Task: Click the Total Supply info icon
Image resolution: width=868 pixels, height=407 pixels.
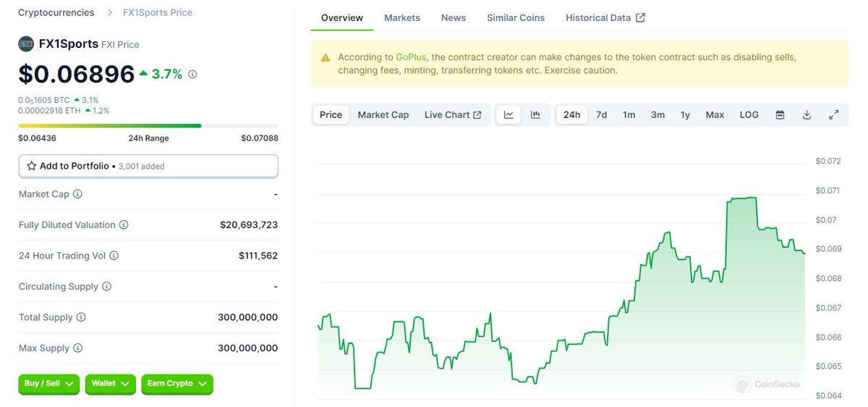Action: [81, 317]
